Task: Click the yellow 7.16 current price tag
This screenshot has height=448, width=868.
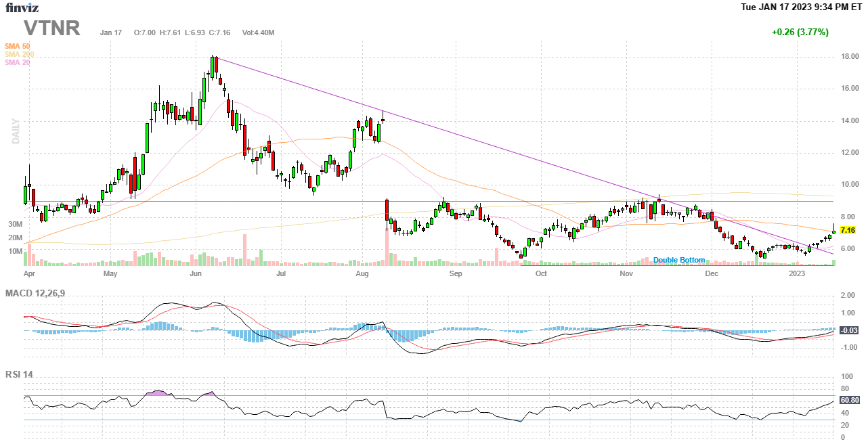Action: [x=848, y=230]
